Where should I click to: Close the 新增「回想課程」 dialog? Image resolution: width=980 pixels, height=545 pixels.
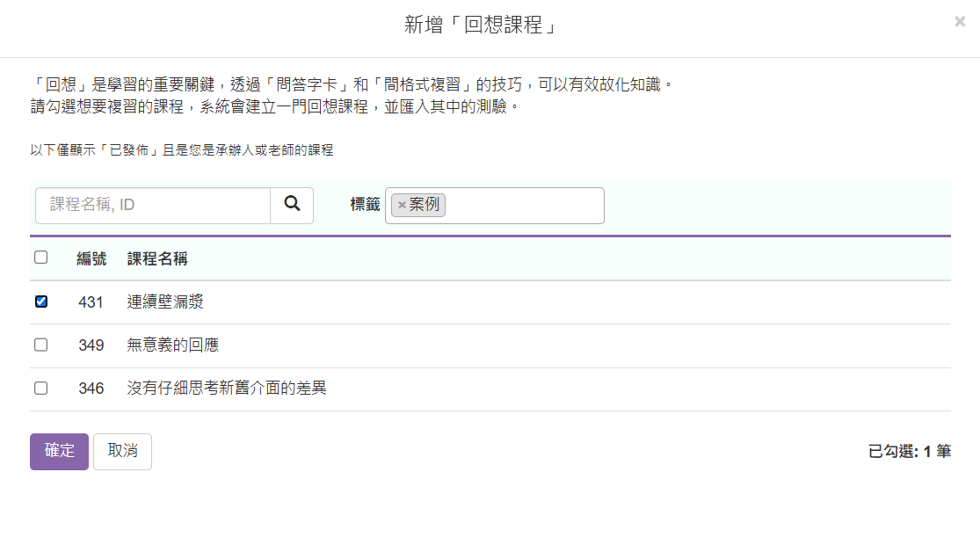click(x=960, y=22)
